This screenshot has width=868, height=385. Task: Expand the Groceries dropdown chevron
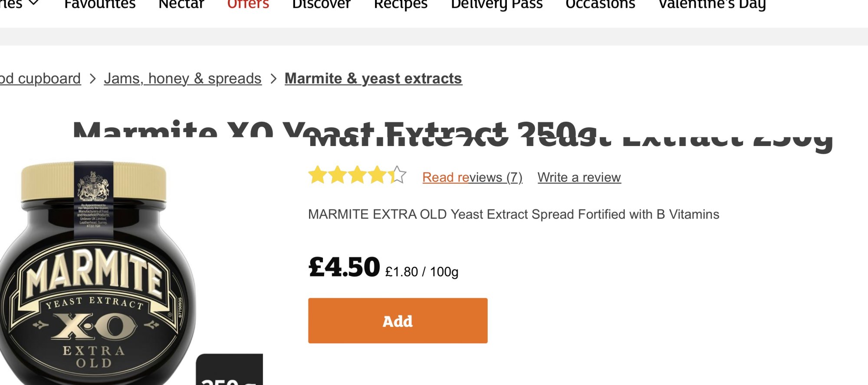pos(34,3)
